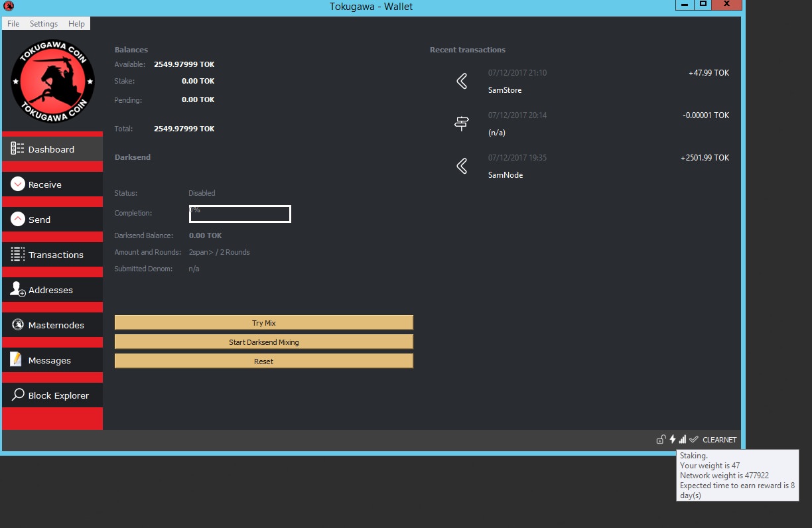Click the 07/12/2017 20:14 transaction date
This screenshot has height=528, width=812.
[517, 115]
